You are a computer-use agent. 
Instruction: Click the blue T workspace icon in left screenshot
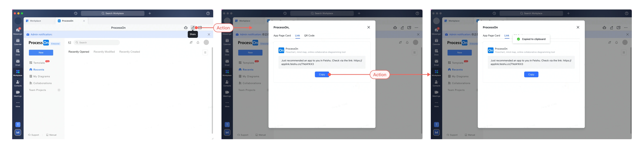click(x=18, y=124)
